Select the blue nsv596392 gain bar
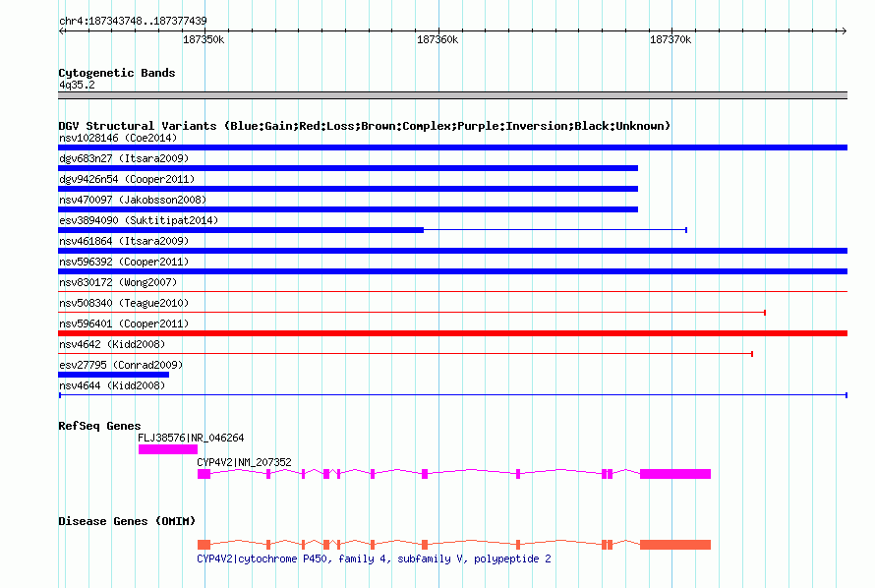Image resolution: width=875 pixels, height=588 pixels. click(x=452, y=271)
